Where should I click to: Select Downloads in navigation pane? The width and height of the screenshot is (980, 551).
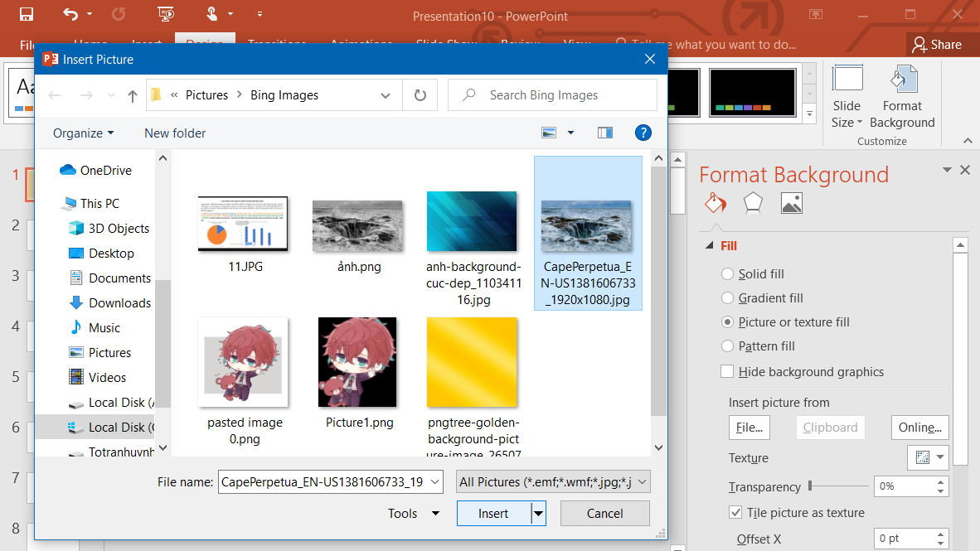point(110,303)
